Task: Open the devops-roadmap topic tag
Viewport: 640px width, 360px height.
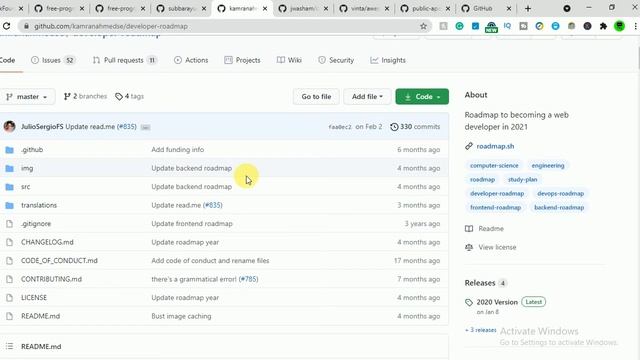Action: (560, 193)
